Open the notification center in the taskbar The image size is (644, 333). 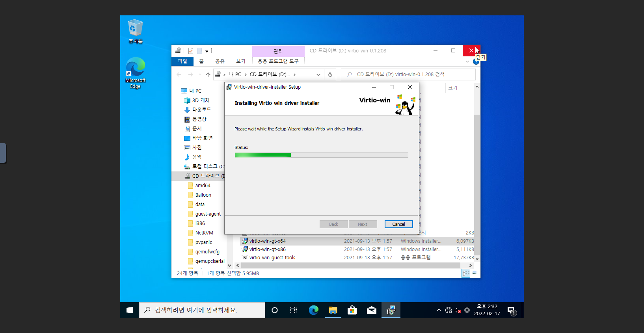click(512, 311)
